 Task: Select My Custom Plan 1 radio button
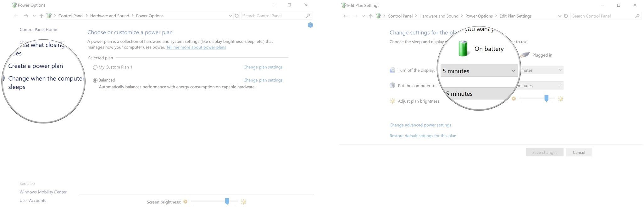[95, 67]
